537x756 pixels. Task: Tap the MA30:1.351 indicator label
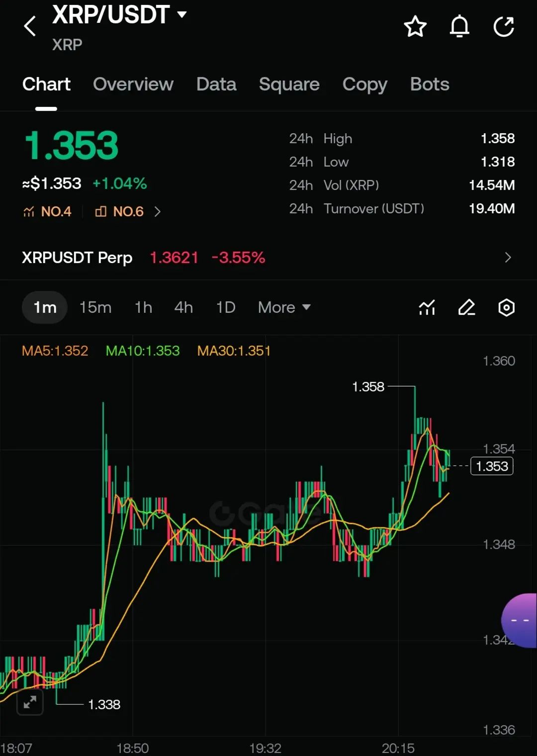click(234, 351)
